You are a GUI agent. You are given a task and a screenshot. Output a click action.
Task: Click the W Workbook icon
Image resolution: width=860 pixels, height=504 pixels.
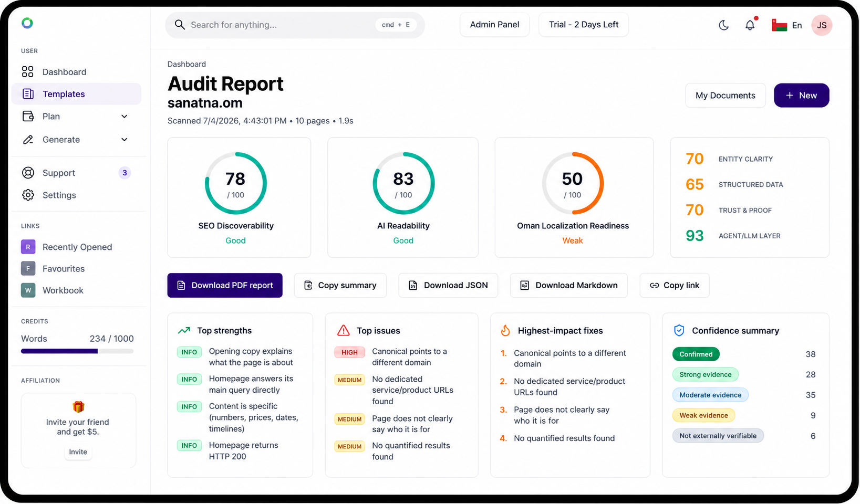point(28,290)
